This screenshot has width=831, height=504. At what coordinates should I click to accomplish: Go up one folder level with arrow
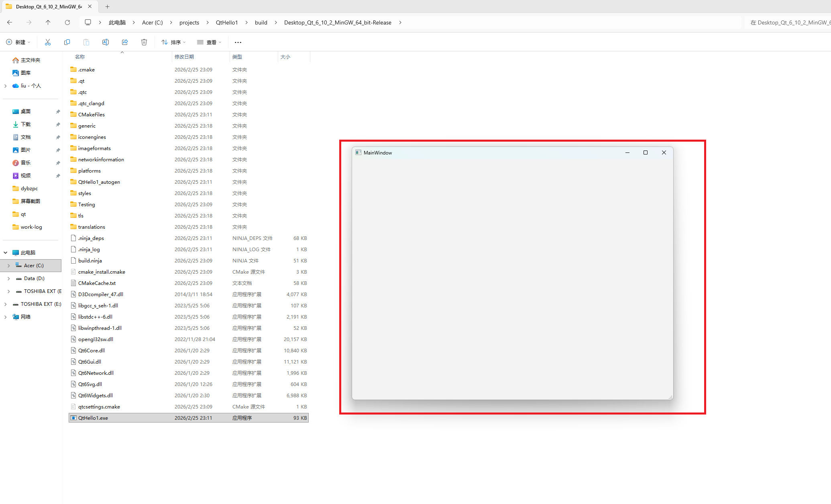(x=48, y=22)
